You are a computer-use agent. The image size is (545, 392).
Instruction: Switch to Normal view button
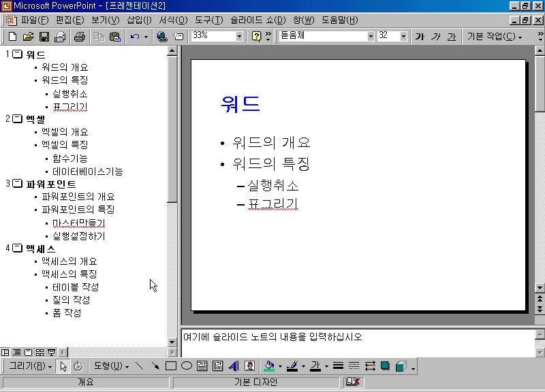click(5, 353)
